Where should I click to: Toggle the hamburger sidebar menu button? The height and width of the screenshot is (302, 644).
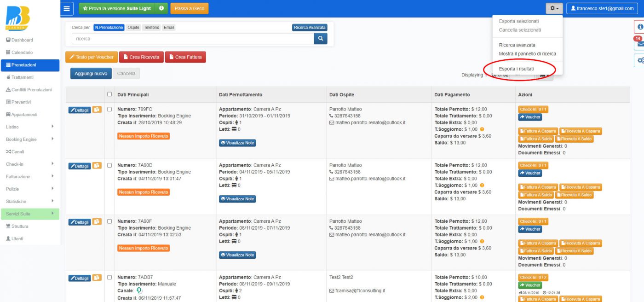[67, 8]
